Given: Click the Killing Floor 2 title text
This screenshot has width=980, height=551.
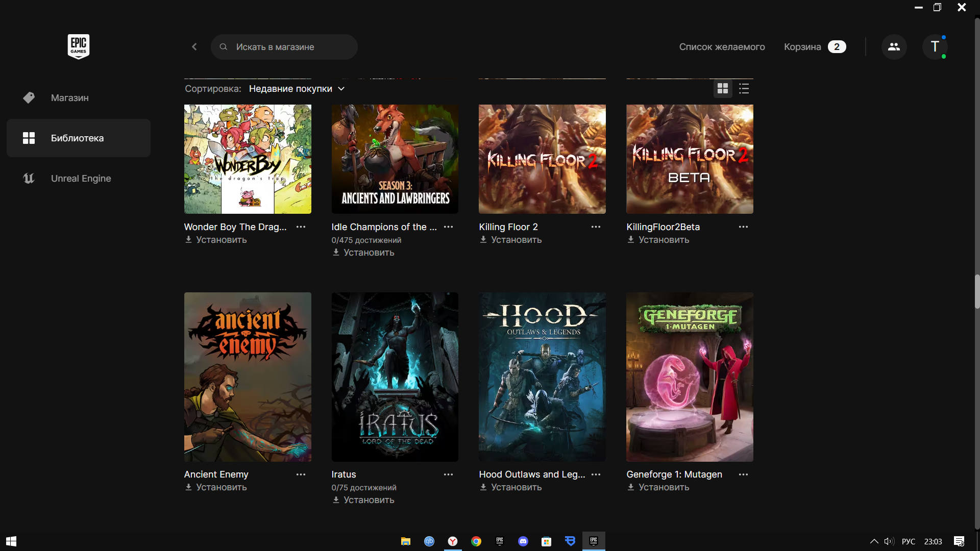Looking at the screenshot, I should (x=508, y=227).
